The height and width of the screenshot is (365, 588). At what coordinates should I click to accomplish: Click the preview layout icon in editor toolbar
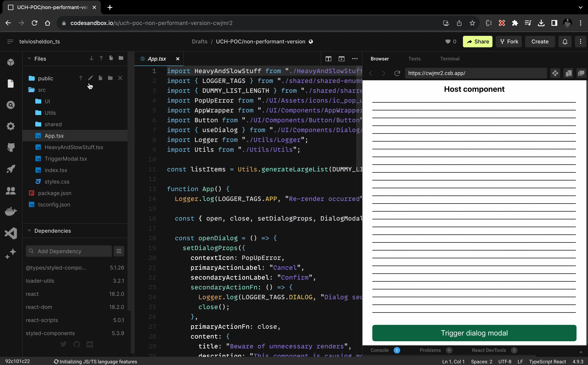(x=341, y=59)
